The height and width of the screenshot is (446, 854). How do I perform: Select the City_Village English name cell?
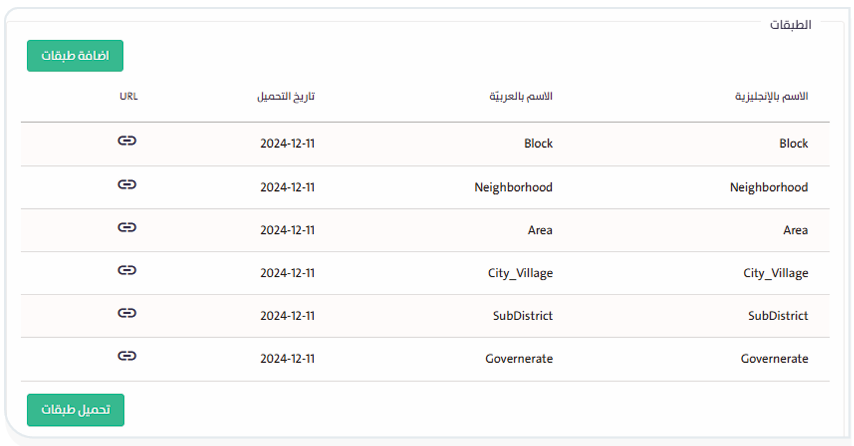775,273
